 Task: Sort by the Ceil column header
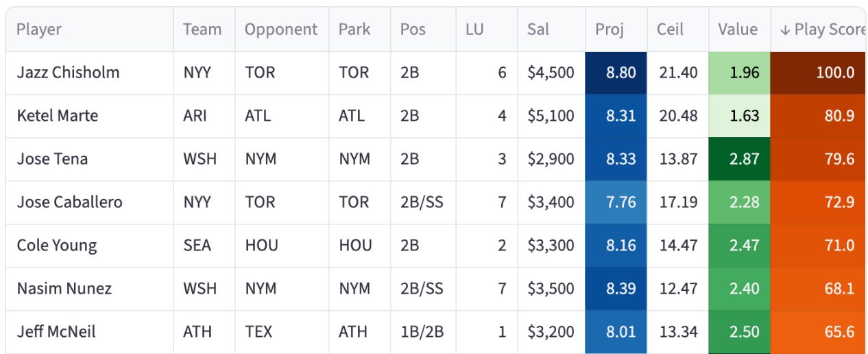(x=671, y=29)
